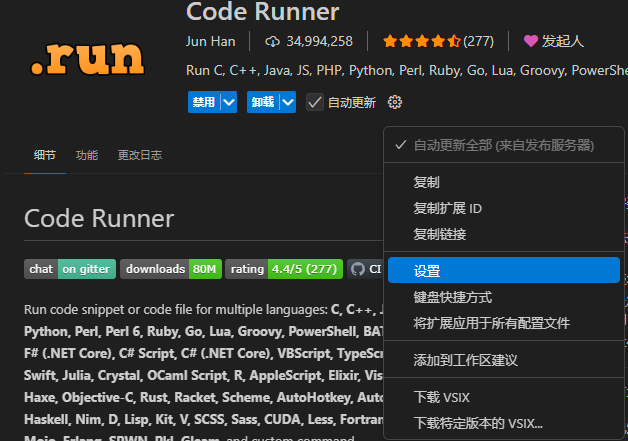Expand the dropdown arrow beside 禁用
The height and width of the screenshot is (441, 628).
pos(229,102)
